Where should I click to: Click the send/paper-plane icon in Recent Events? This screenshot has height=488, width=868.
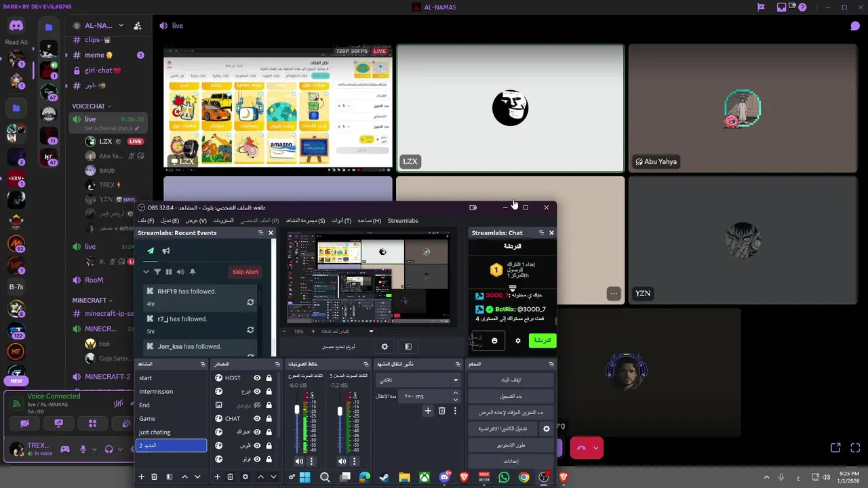coord(151,251)
